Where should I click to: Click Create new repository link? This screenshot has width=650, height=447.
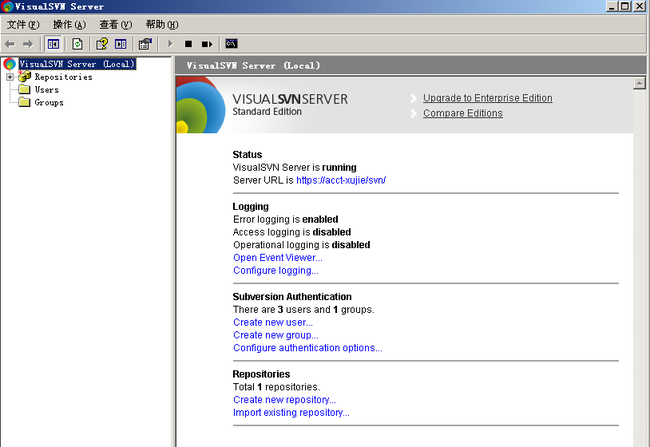point(284,400)
